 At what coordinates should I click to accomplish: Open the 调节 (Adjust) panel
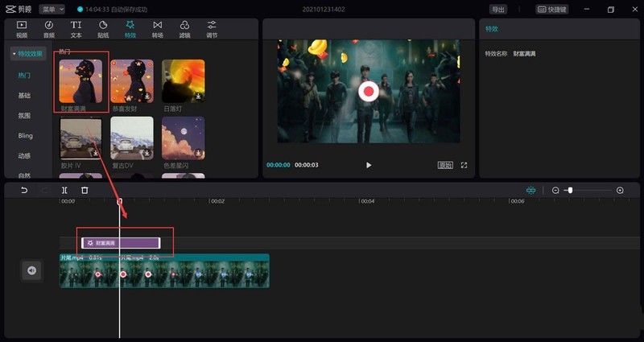tap(212, 29)
